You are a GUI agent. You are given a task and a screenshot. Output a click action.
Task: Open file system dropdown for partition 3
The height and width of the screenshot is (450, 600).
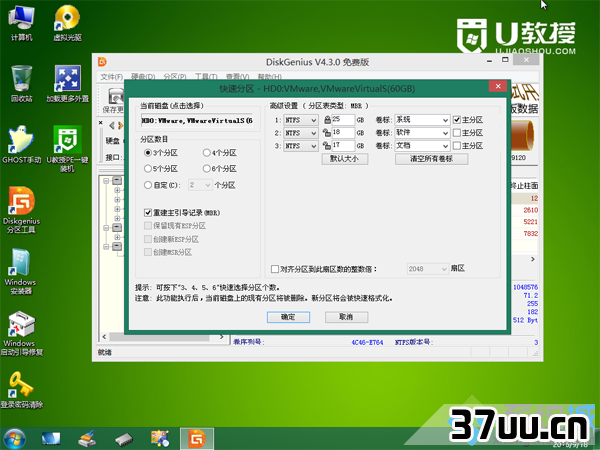(301, 146)
